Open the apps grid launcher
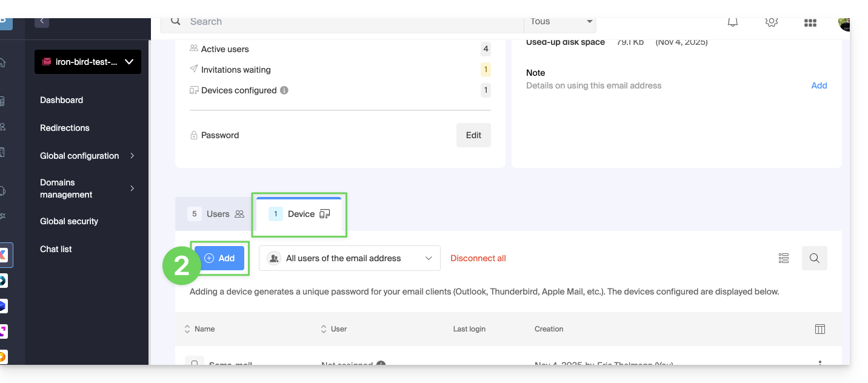Screen dimensions: 868x383 (x=810, y=22)
